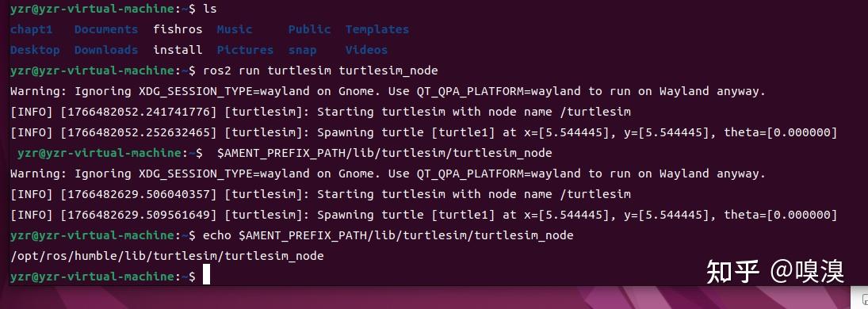The image size is (868, 309).
Task: Click the snap directory entry
Action: 302,51
